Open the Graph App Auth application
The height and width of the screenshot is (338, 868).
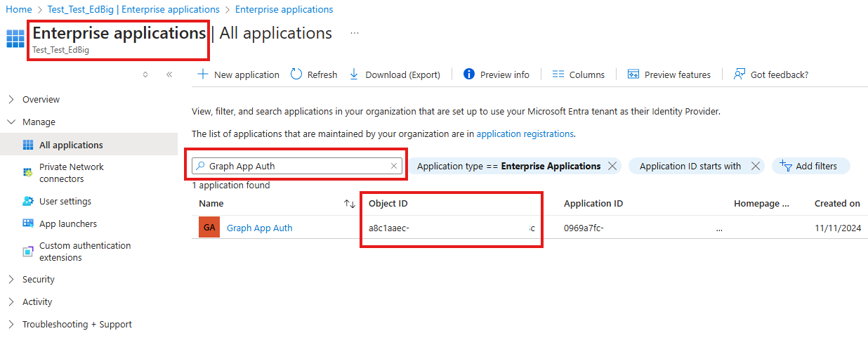tap(260, 228)
